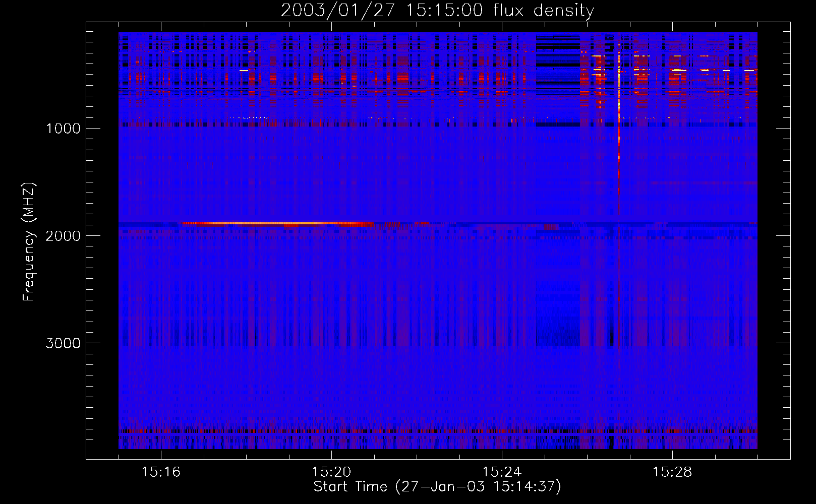Click the plot title '2003/01/27 15:15:00 flux density'
This screenshot has width=816, height=504.
click(x=437, y=11)
